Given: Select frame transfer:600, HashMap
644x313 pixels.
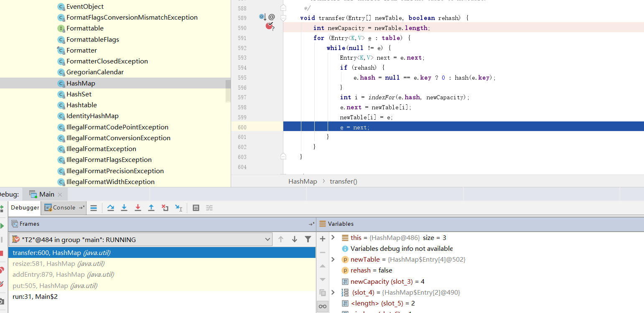Looking at the screenshot, I should pos(162,252).
